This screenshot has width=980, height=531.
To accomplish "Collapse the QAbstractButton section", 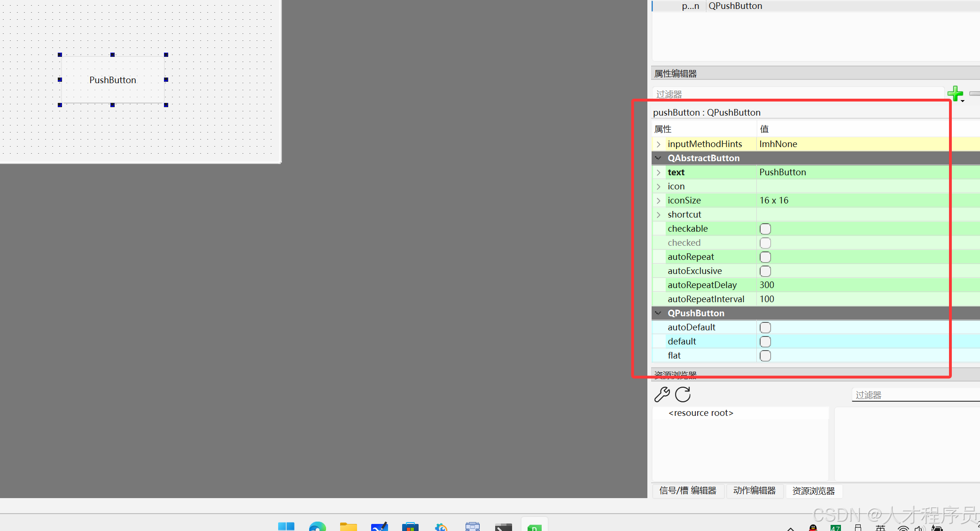I will point(658,158).
